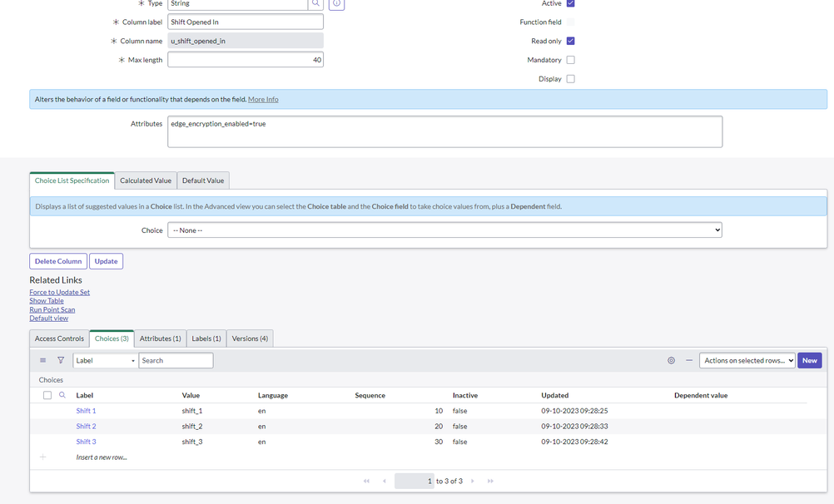The image size is (834, 504).
Task: Click the Type field lookup magnifier icon
Action: point(315,3)
